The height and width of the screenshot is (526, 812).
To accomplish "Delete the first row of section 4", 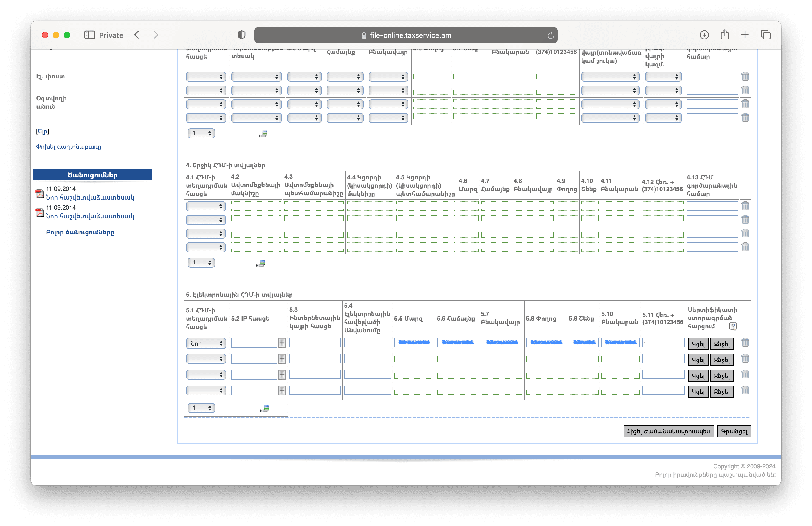I will click(x=745, y=206).
